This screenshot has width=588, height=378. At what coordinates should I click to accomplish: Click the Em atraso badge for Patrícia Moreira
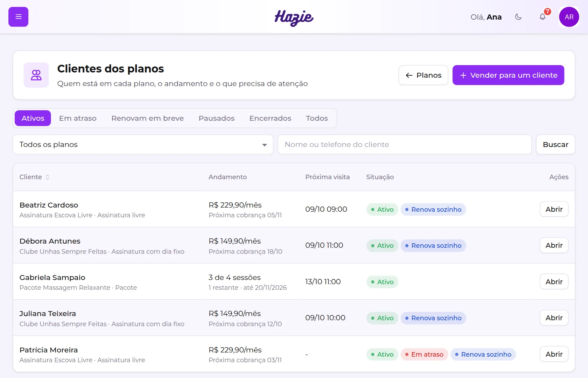424,355
